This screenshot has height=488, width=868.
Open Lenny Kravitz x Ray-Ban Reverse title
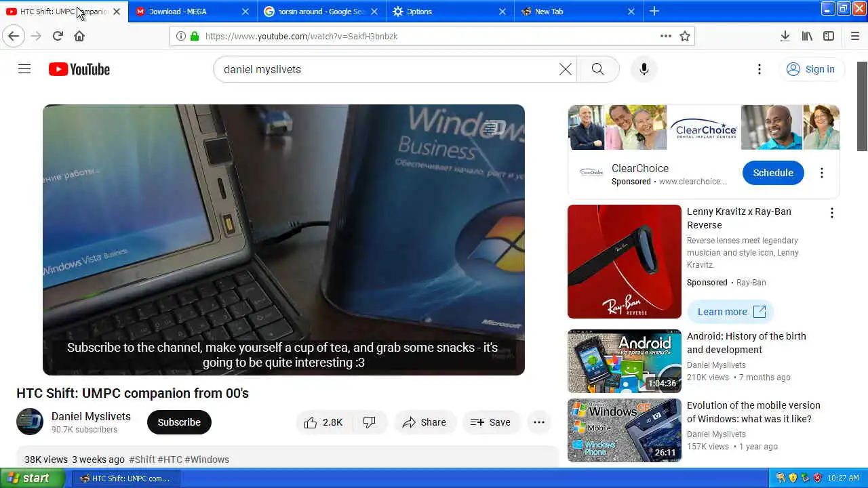point(739,218)
